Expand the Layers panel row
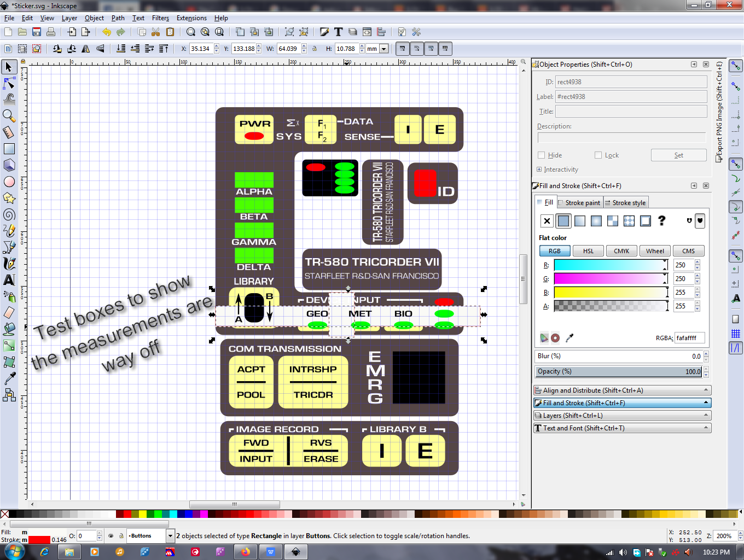Viewport: 744px width, 560px height. [623, 416]
